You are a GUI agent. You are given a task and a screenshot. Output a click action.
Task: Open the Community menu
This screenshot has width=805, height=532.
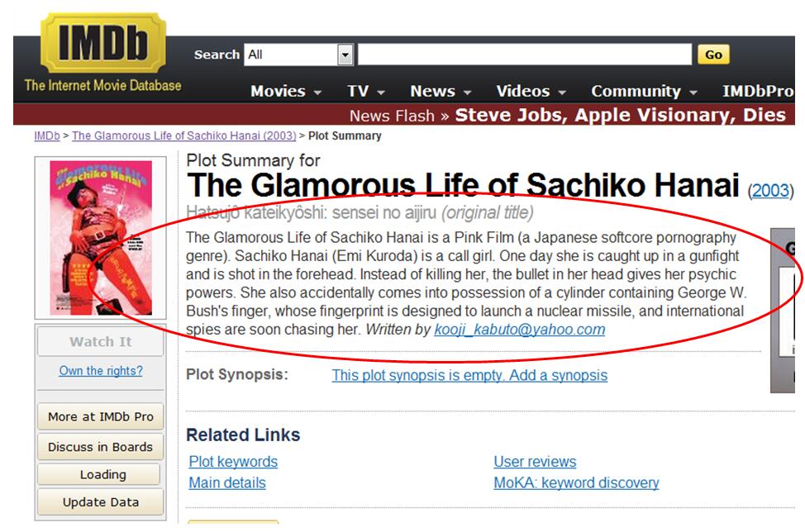644,92
